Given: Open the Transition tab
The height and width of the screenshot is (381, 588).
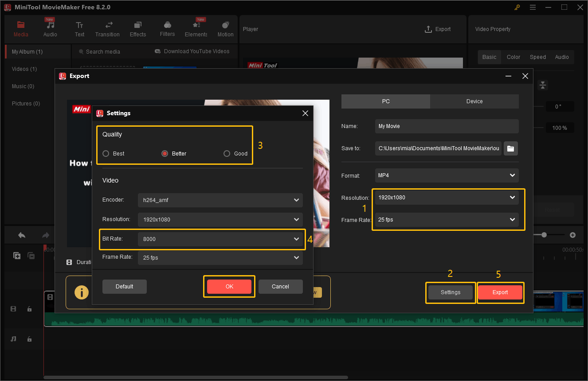Looking at the screenshot, I should click(107, 29).
